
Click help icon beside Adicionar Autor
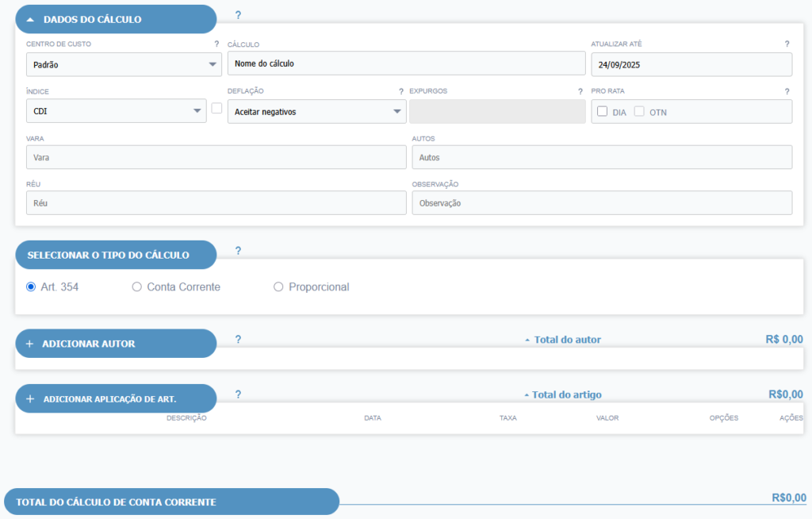(x=238, y=340)
